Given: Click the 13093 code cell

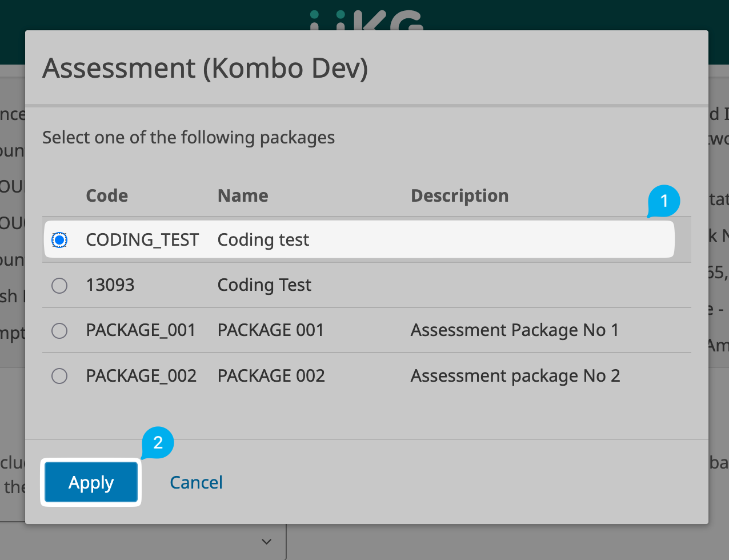Looking at the screenshot, I should [110, 285].
